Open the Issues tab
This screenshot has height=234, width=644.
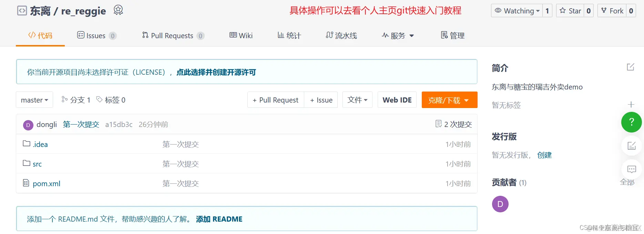[x=96, y=35]
